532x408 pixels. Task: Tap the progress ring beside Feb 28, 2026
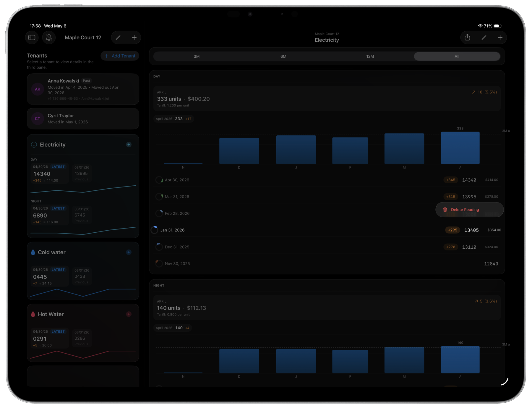coord(159,213)
